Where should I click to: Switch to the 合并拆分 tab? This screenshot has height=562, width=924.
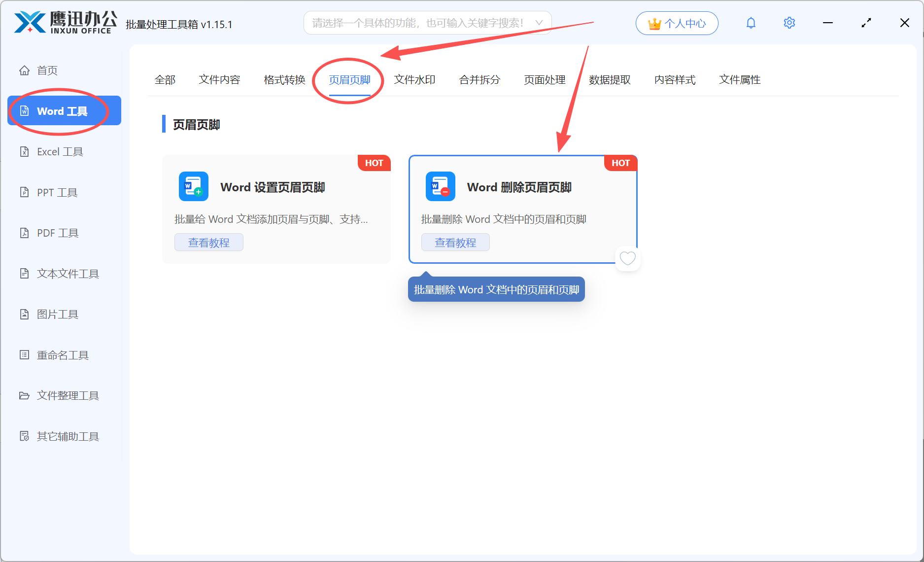click(x=479, y=80)
